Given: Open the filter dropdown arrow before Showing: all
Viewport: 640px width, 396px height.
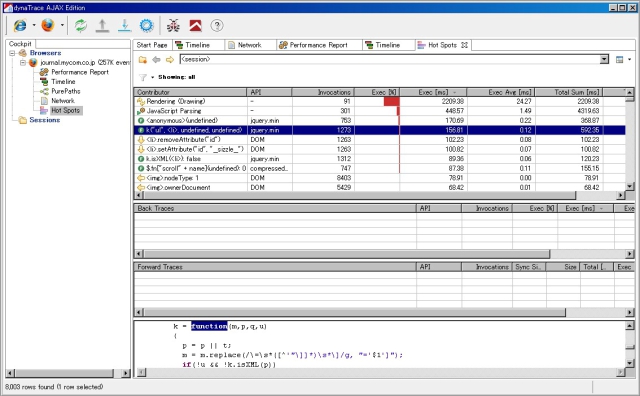Looking at the screenshot, I should click(152, 77).
